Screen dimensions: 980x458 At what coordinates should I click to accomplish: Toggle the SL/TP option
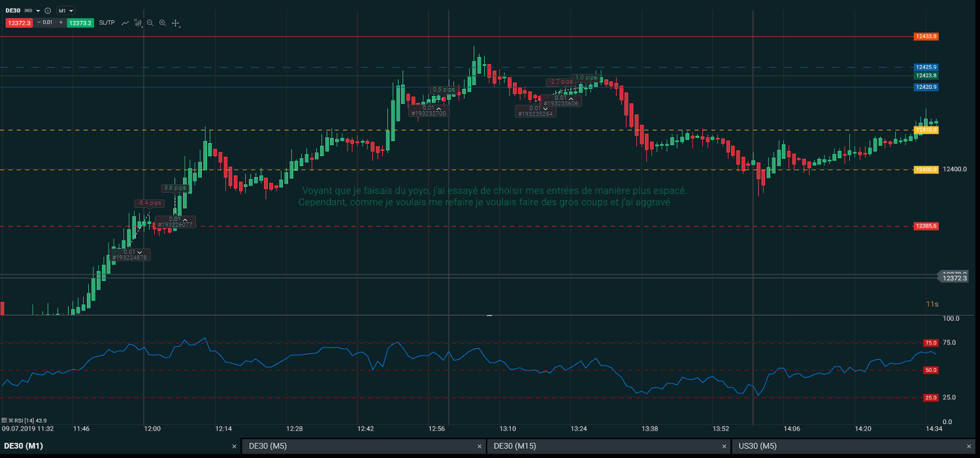point(106,23)
